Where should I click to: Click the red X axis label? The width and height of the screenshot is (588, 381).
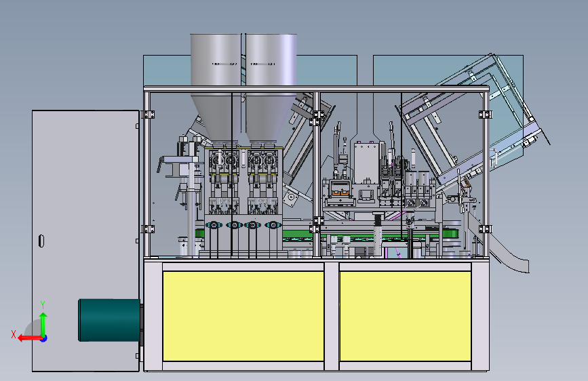[14, 334]
